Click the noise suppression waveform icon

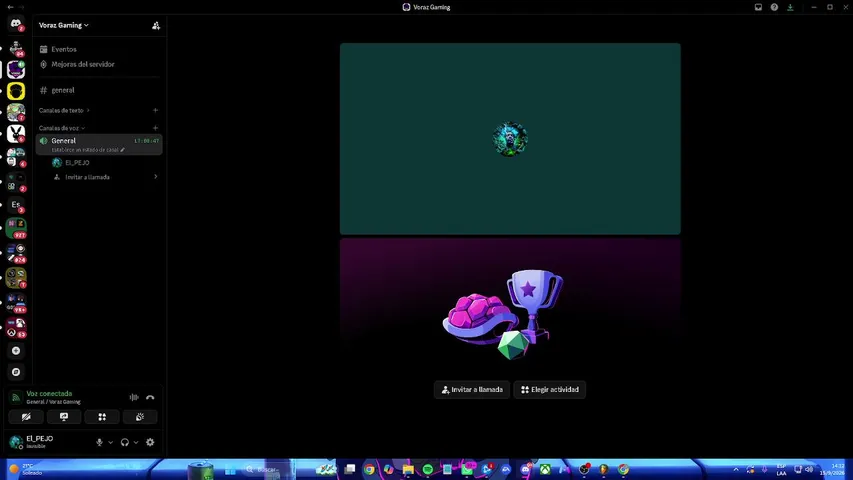click(134, 397)
